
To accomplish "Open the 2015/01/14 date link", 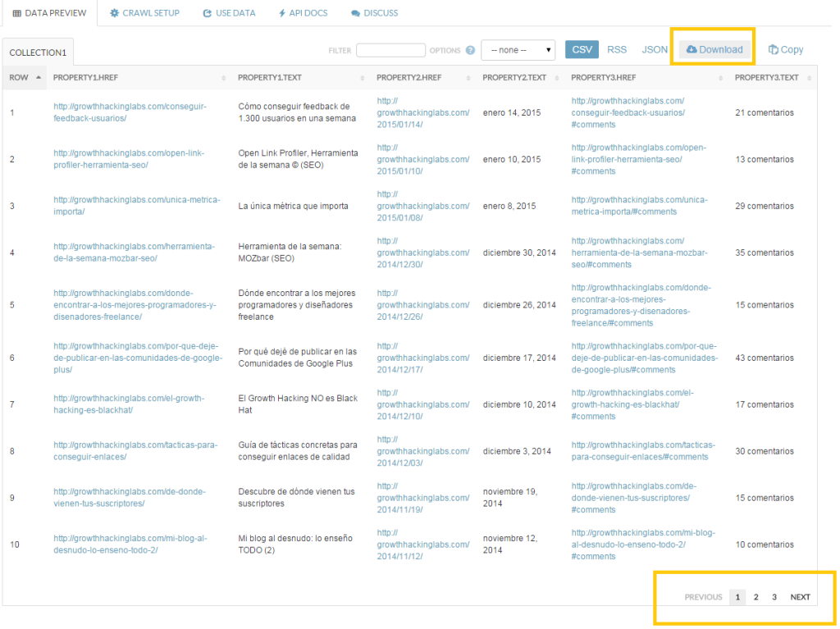I will [x=422, y=112].
